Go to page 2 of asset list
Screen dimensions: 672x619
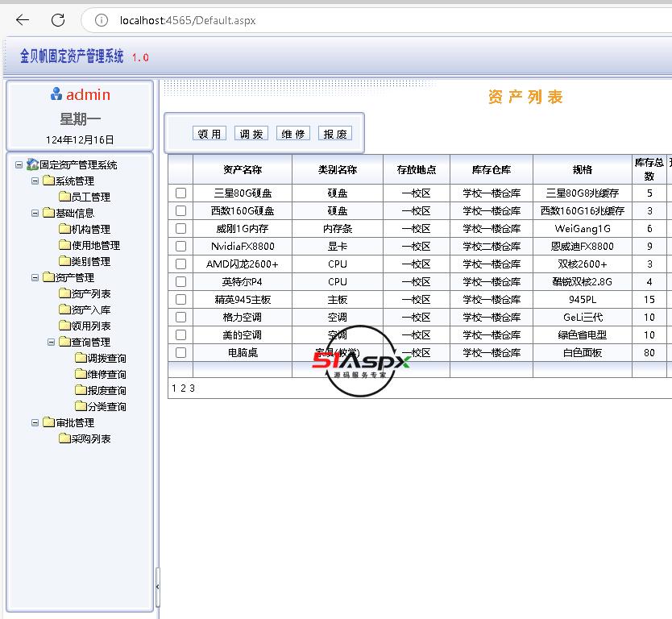(x=183, y=388)
